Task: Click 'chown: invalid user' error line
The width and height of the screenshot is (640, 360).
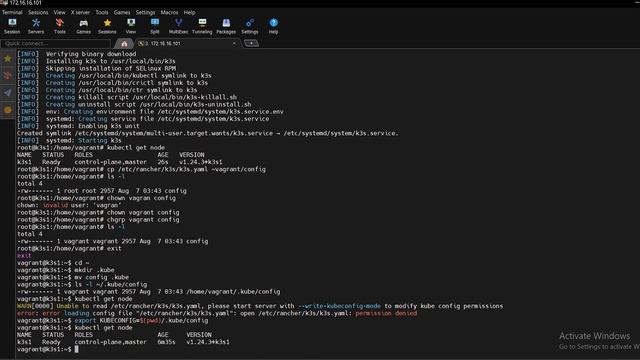Action: pos(69,205)
